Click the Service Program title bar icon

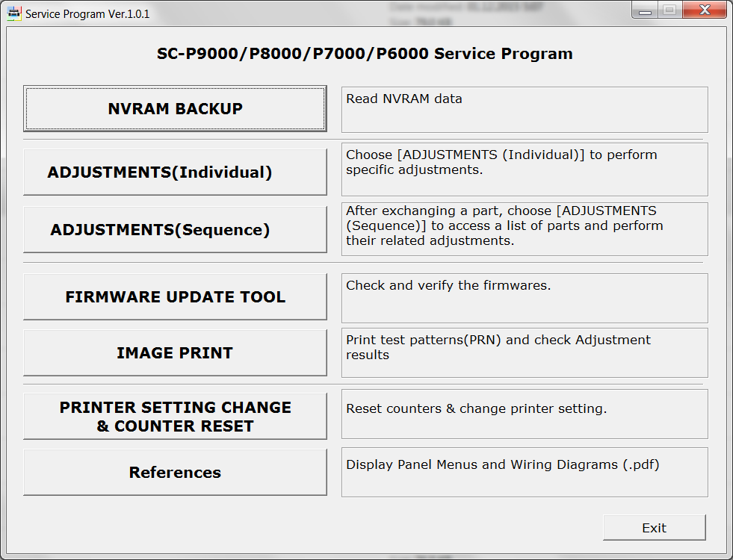click(x=14, y=13)
